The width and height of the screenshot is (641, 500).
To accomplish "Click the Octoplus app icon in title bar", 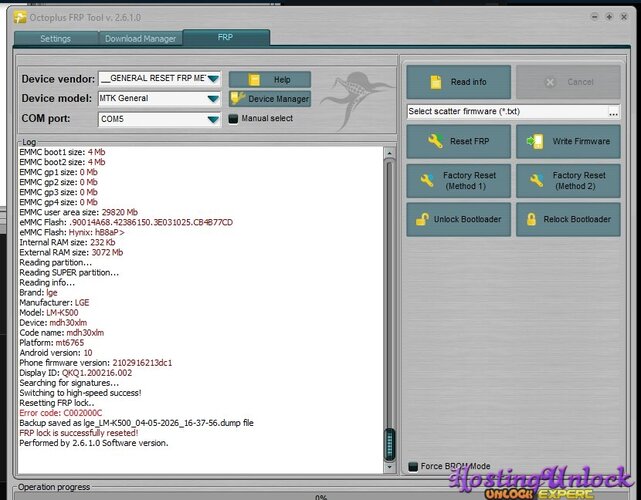I will point(20,17).
